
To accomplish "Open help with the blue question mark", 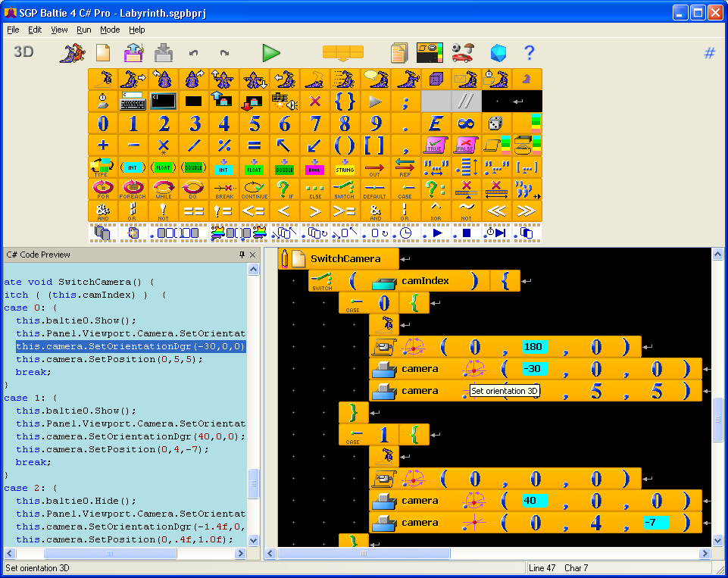I will pos(530,52).
